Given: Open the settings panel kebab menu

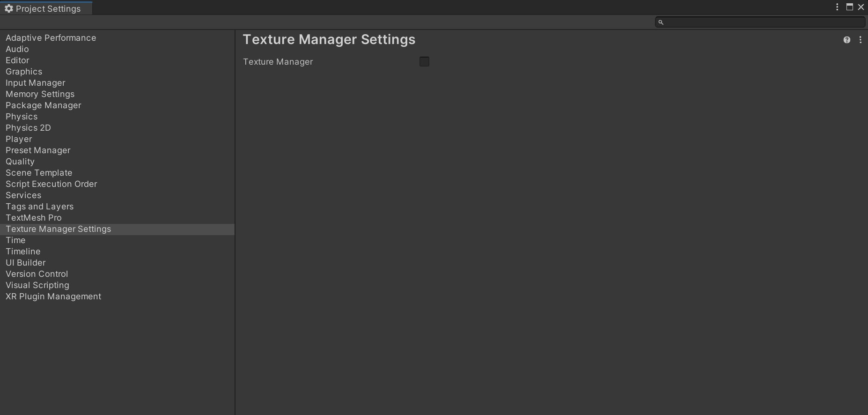Looking at the screenshot, I should point(861,40).
